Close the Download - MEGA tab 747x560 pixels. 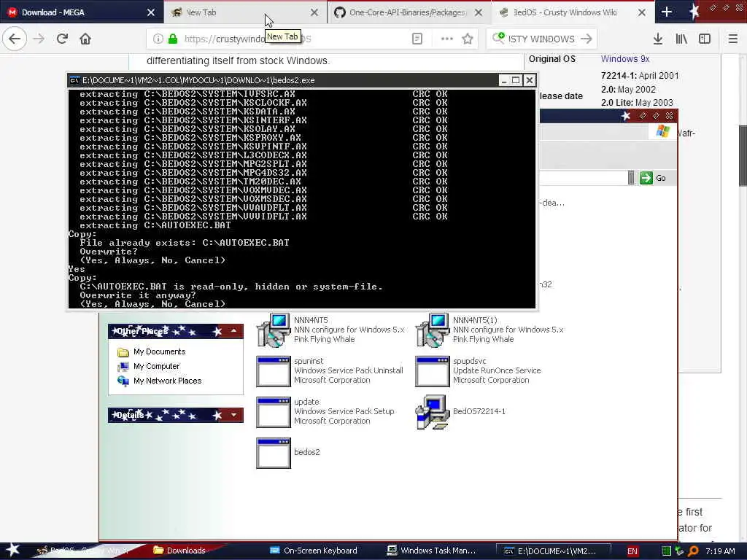pyautogui.click(x=151, y=12)
